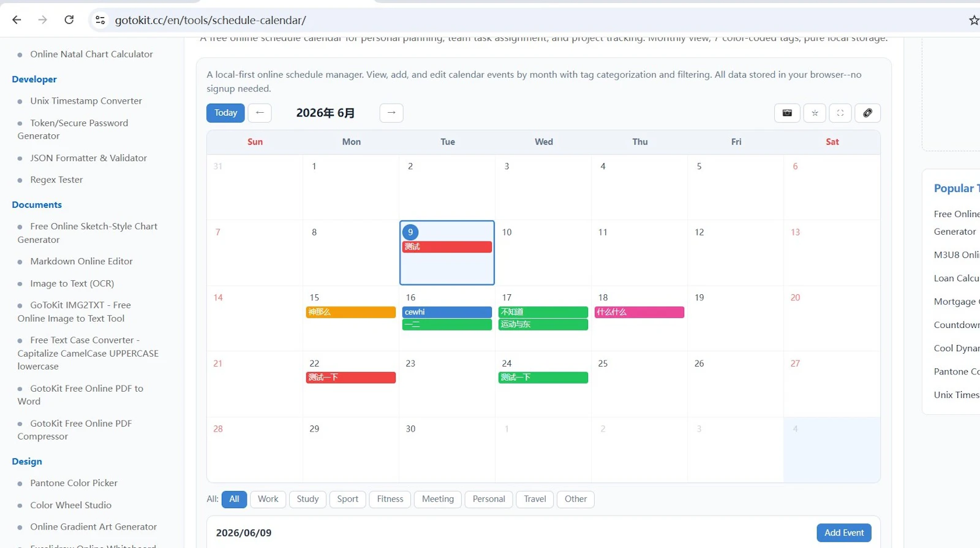Filter events by Fitness tag

point(390,499)
